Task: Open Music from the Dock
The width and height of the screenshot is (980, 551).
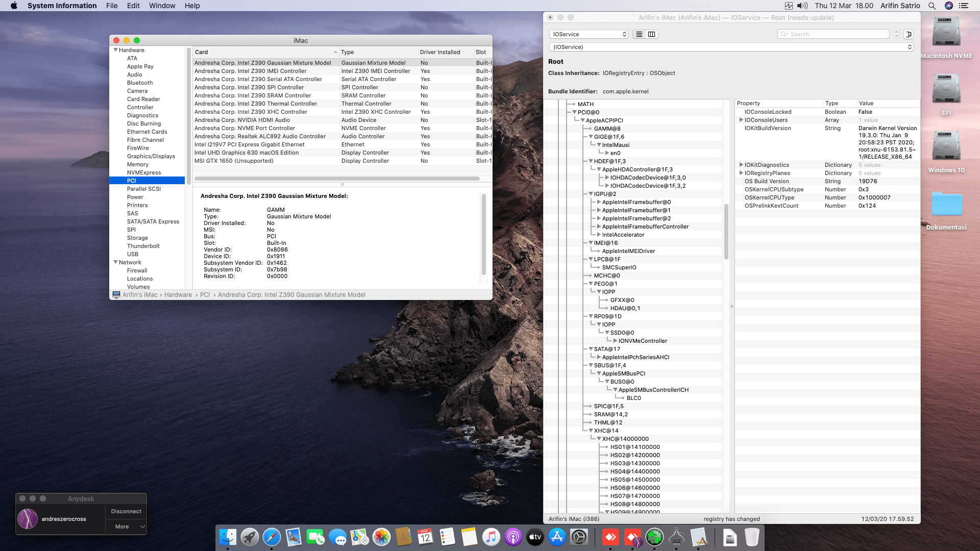Action: coord(491,537)
